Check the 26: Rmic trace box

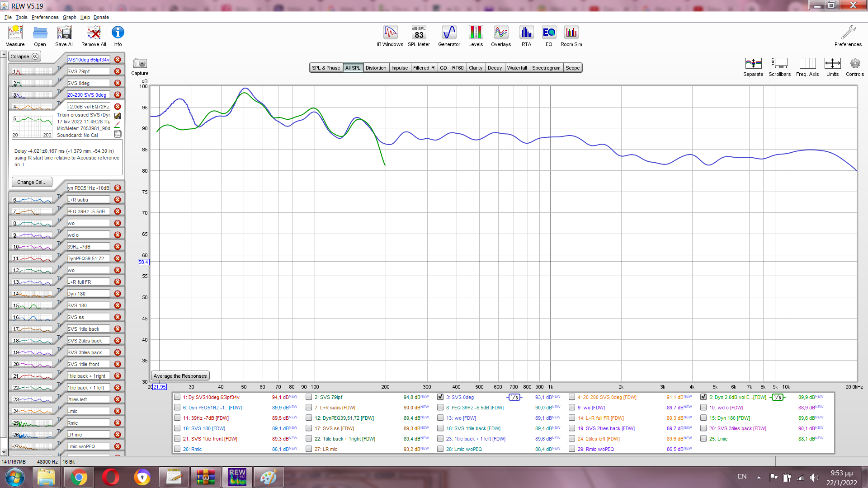(177, 449)
